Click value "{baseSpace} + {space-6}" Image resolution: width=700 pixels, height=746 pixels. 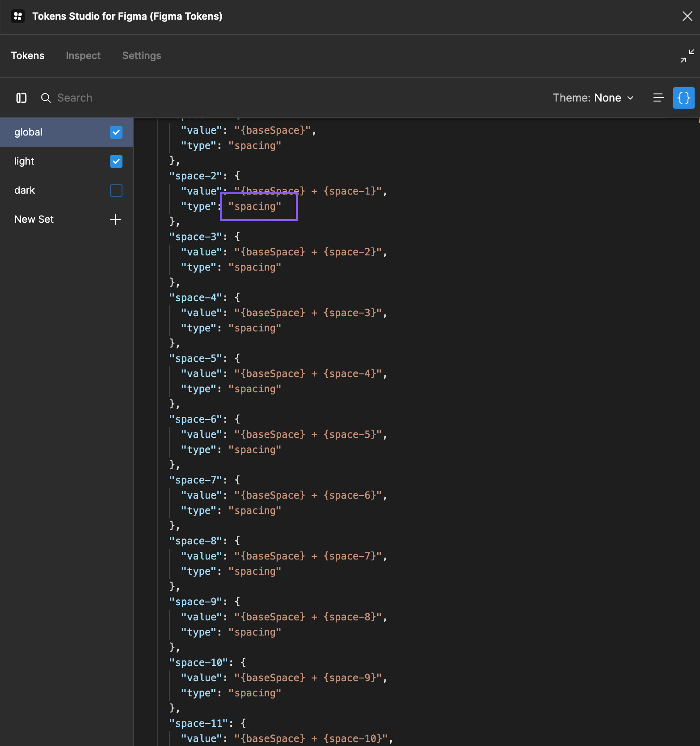click(308, 496)
